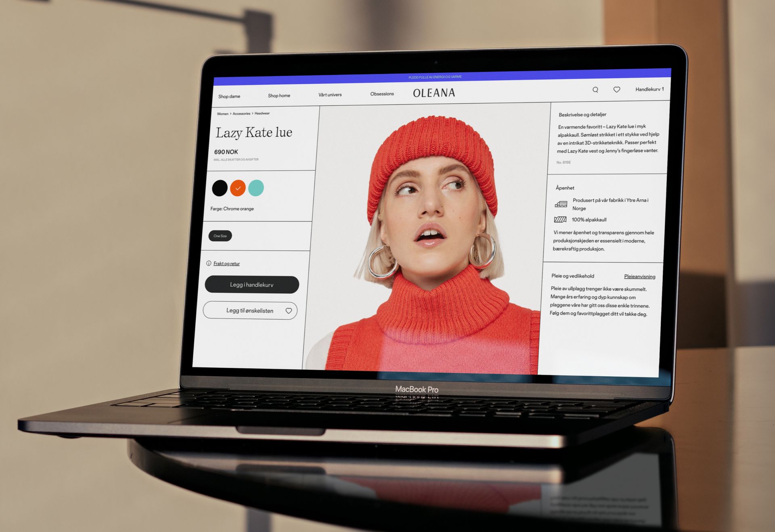The width and height of the screenshot is (775, 532).
Task: Select the black color swatch
Action: click(x=220, y=188)
